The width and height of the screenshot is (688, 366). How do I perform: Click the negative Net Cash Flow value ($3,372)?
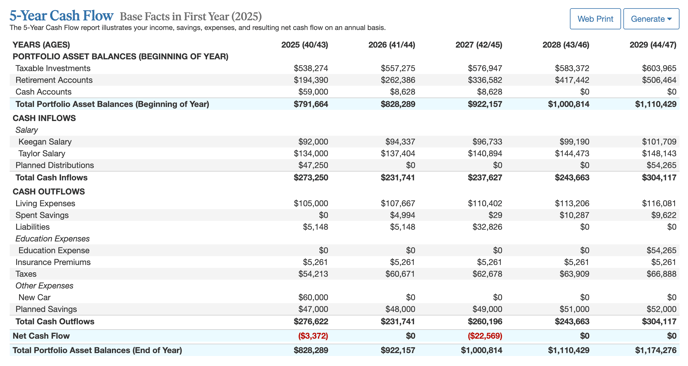click(313, 336)
